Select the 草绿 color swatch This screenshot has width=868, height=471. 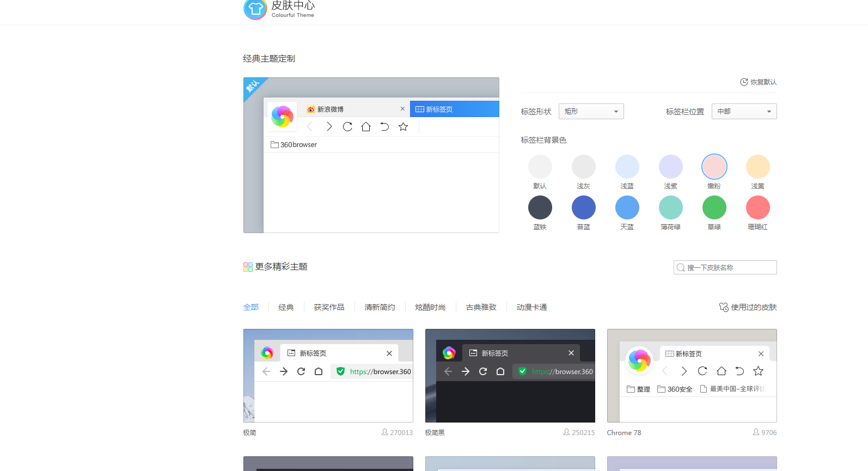pos(714,207)
